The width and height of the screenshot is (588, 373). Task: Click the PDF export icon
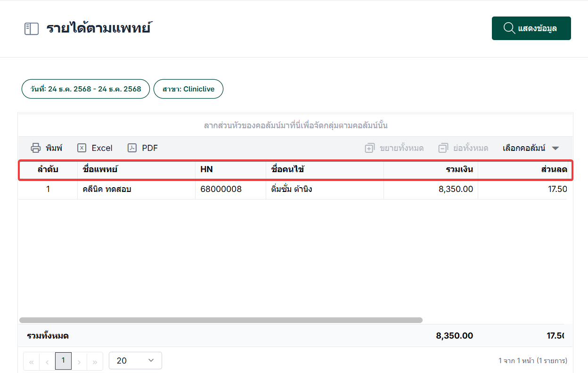(x=132, y=148)
